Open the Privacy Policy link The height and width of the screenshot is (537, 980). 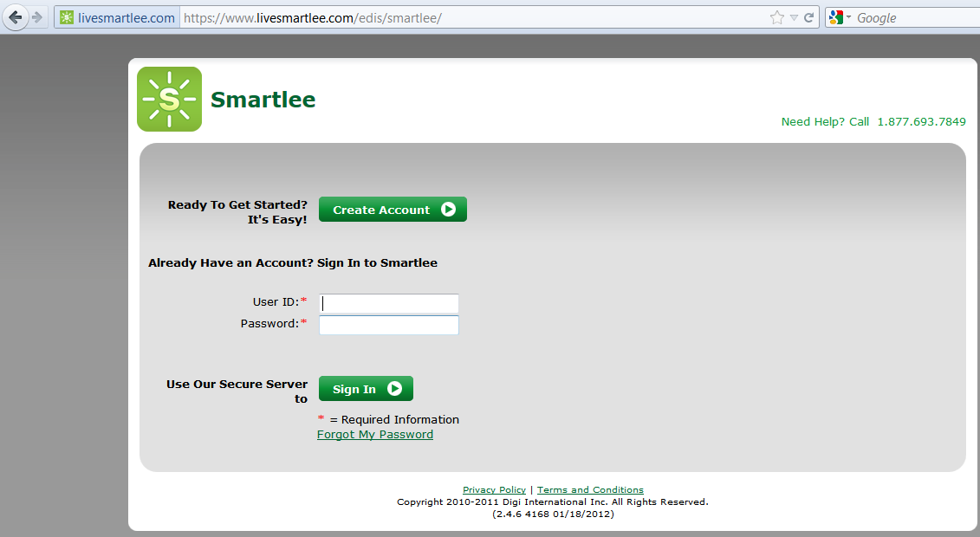(494, 490)
